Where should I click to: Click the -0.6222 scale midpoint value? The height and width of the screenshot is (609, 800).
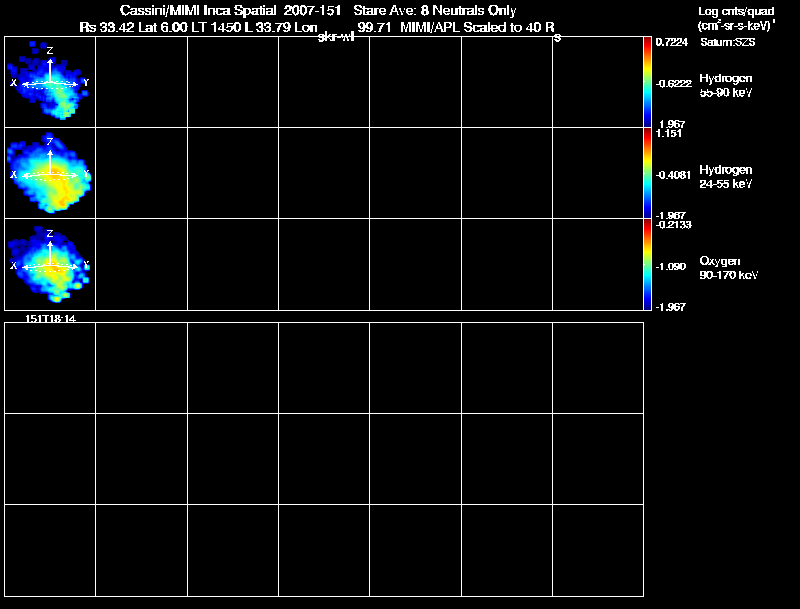(673, 84)
